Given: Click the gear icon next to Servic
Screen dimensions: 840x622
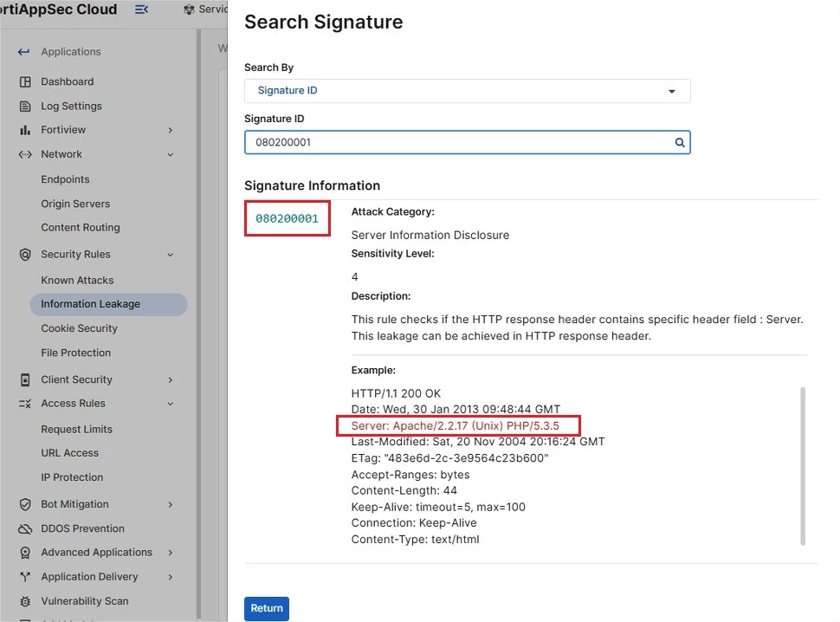Looking at the screenshot, I should [x=189, y=10].
